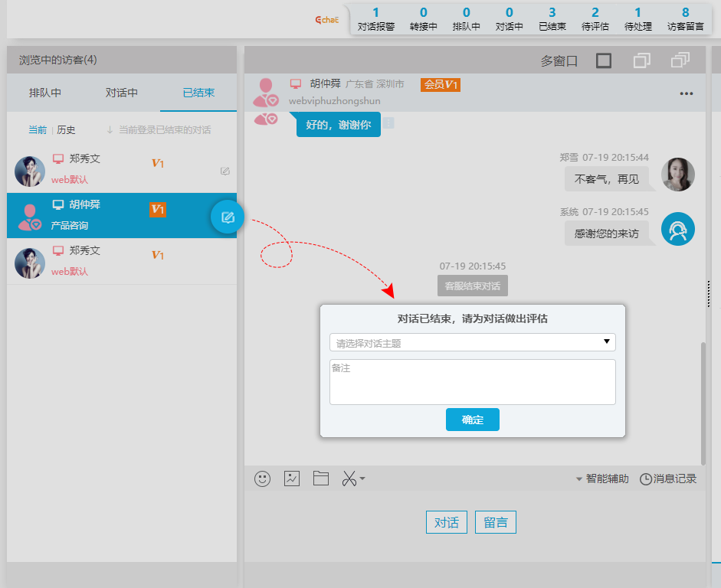Select 历史 filter link

pyautogui.click(x=66, y=130)
